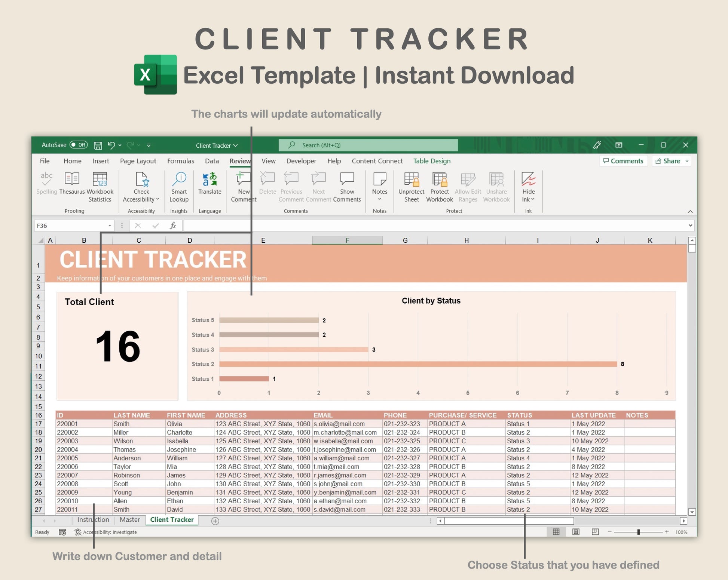
Task: Click the Comments button
Action: (623, 161)
